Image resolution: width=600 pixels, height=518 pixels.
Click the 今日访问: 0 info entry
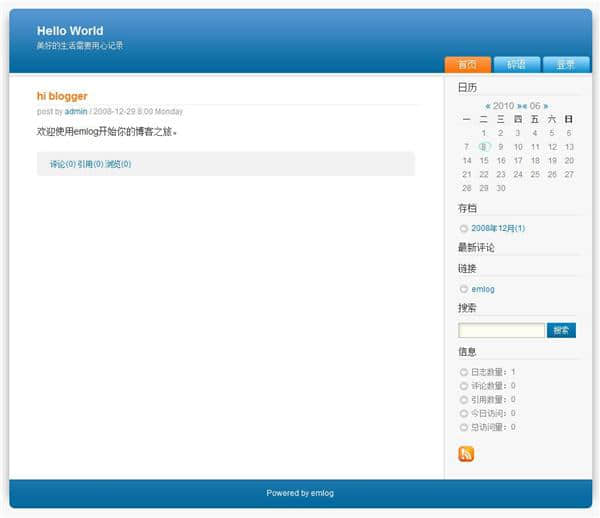coord(493,413)
